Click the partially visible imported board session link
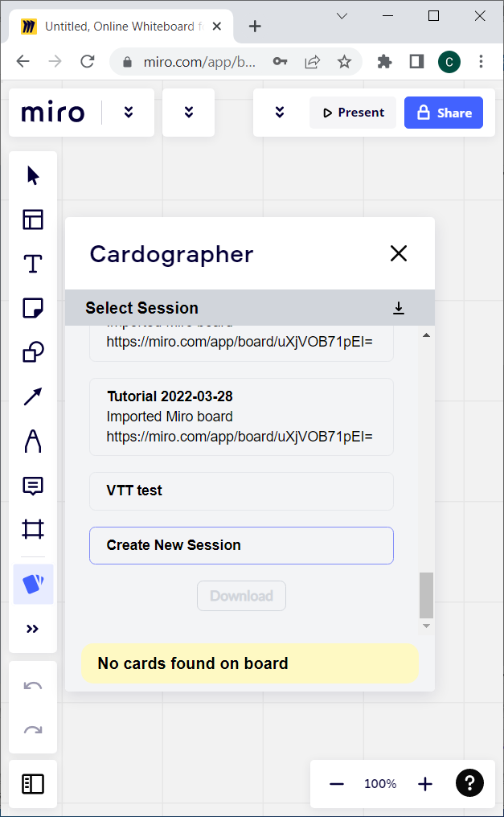The width and height of the screenshot is (504, 821). [x=240, y=342]
